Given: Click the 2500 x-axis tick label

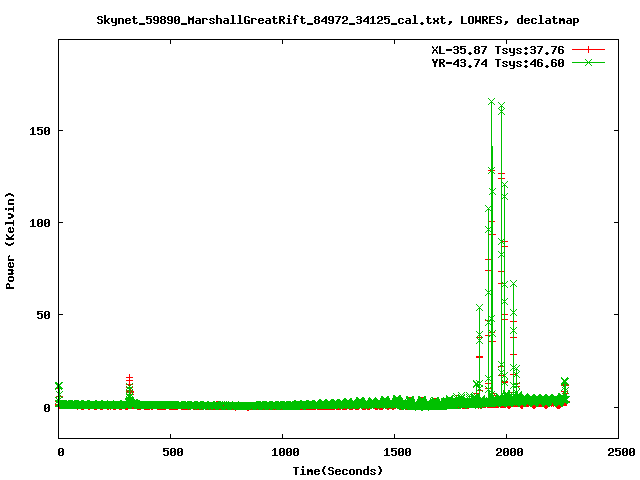Looking at the screenshot, I should 621,452.
